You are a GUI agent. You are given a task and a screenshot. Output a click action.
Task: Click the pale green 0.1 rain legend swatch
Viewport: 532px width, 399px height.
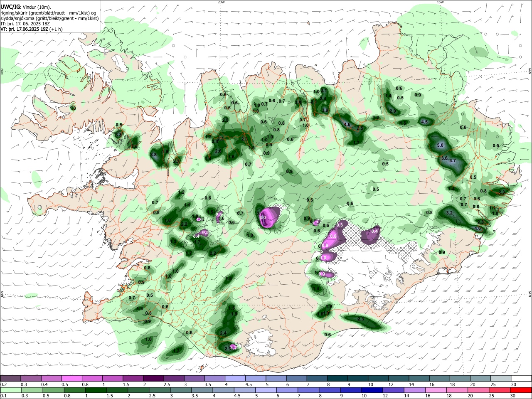click(x=11, y=390)
